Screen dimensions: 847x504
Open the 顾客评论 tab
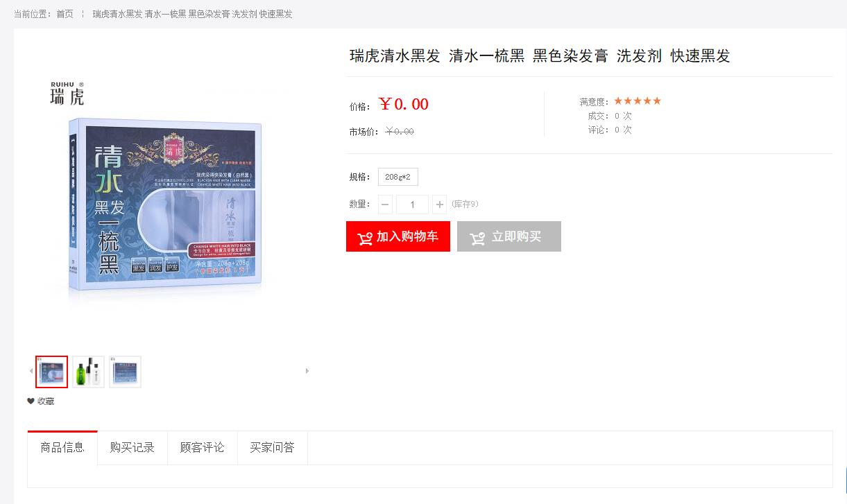coord(203,448)
